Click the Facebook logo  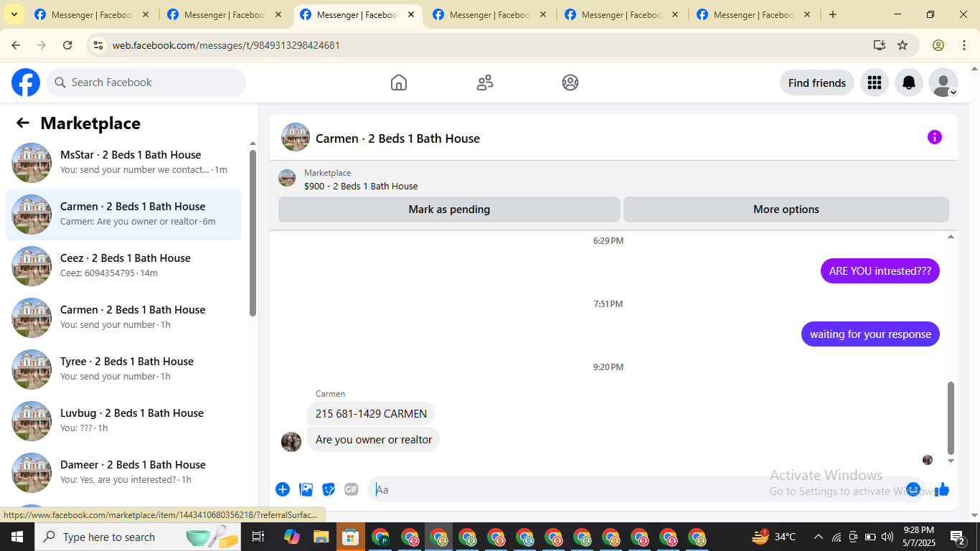(x=26, y=83)
